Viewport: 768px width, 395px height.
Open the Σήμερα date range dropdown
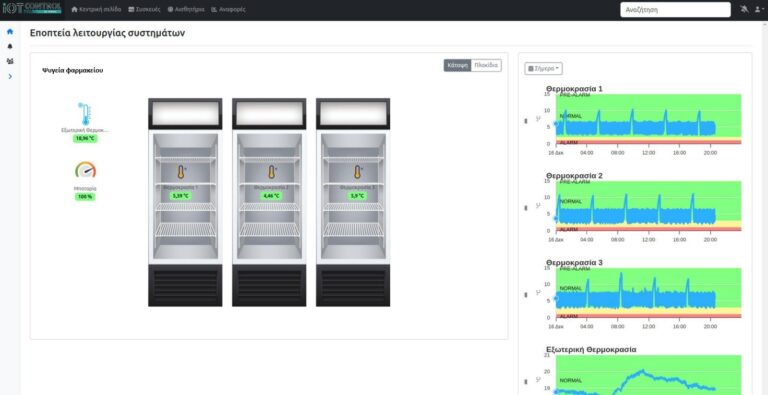543,69
